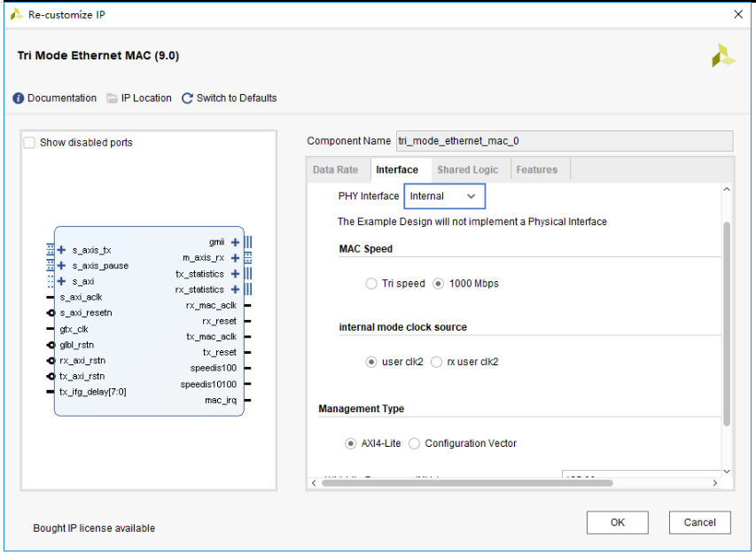Screen dimensions: 756x555
Task: Open the Shared Logic tab
Action: pos(467,169)
